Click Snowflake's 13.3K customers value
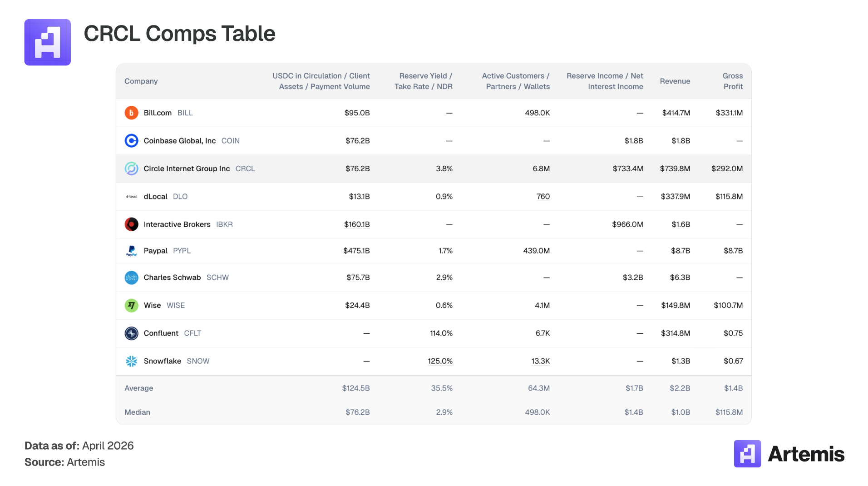 (x=541, y=361)
